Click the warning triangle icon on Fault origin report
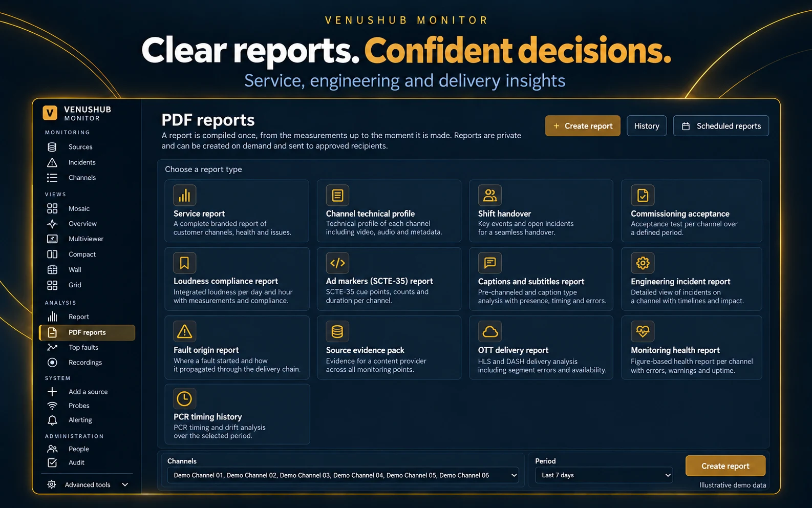The height and width of the screenshot is (508, 812). [184, 331]
